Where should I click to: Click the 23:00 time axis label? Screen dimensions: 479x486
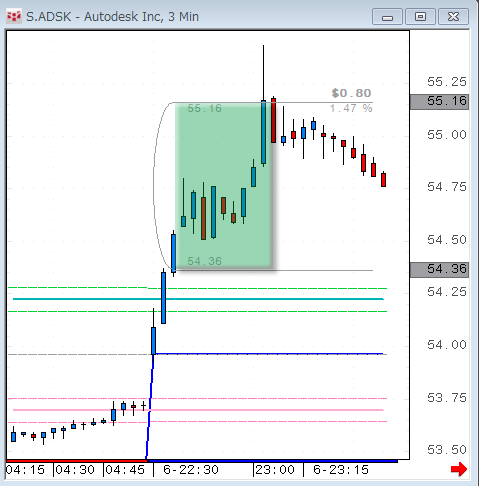pos(275,470)
